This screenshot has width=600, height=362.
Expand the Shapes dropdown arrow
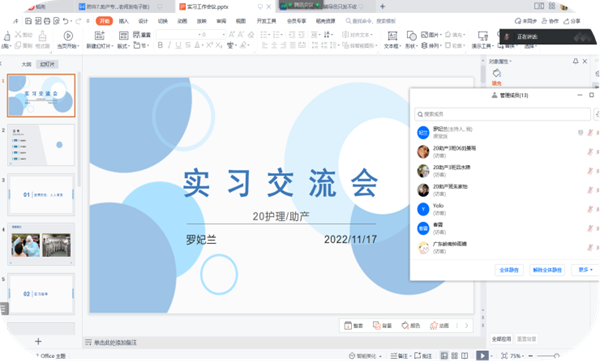tap(417, 46)
